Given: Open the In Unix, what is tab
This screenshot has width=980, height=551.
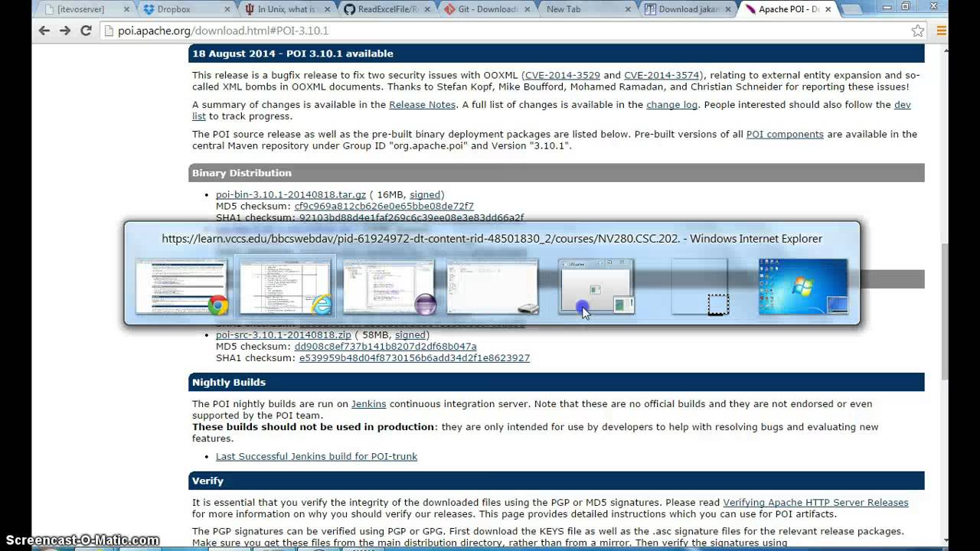Looking at the screenshot, I should pyautogui.click(x=287, y=9).
